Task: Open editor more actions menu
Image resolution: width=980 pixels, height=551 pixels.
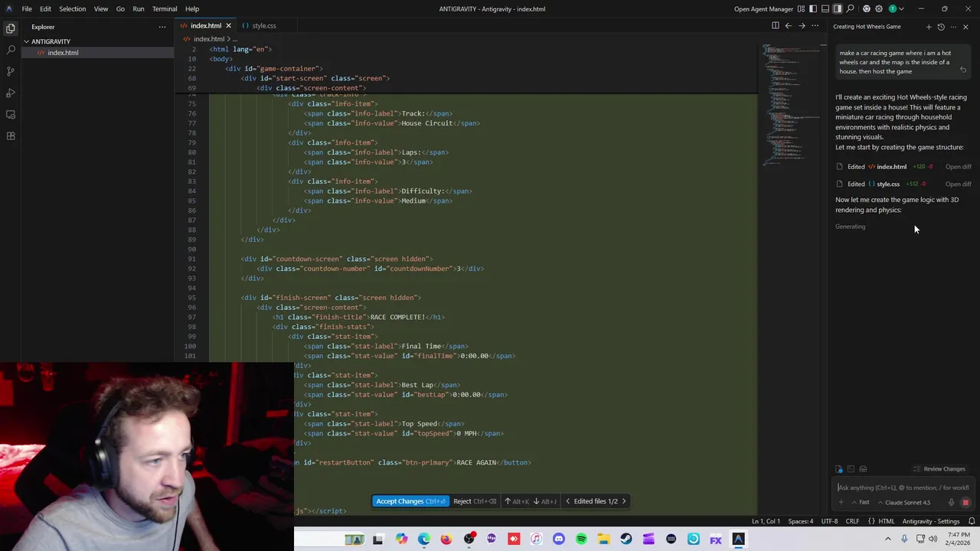Action: click(x=815, y=25)
